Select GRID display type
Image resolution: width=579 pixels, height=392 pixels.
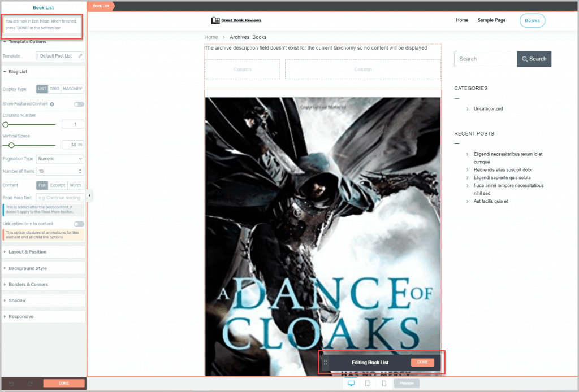[x=54, y=89]
